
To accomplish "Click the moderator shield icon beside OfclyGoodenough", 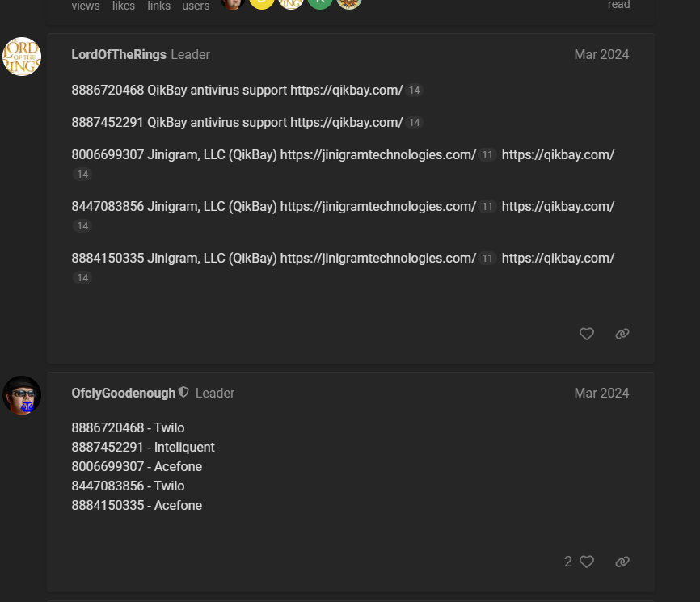I will (183, 393).
